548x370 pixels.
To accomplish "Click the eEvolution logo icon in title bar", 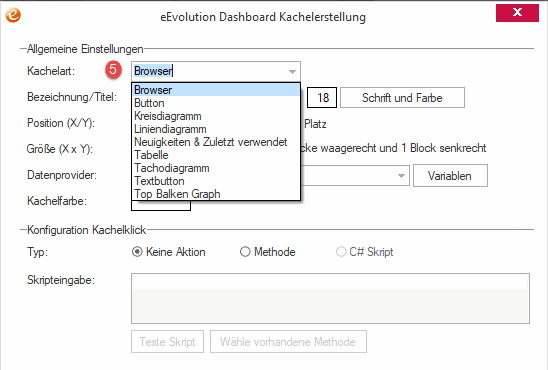I will click(x=13, y=15).
